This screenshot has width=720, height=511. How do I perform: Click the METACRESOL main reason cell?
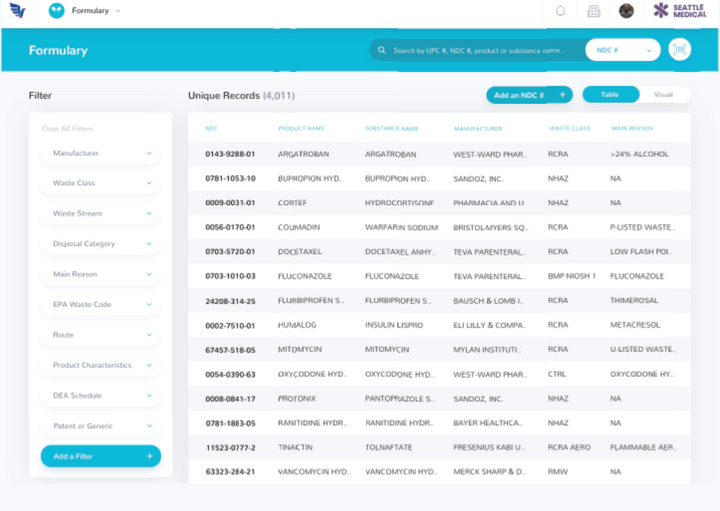635,325
